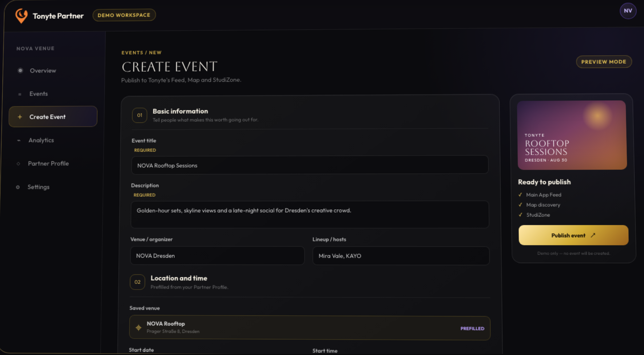Click the Analytics sidebar icon

pos(19,140)
